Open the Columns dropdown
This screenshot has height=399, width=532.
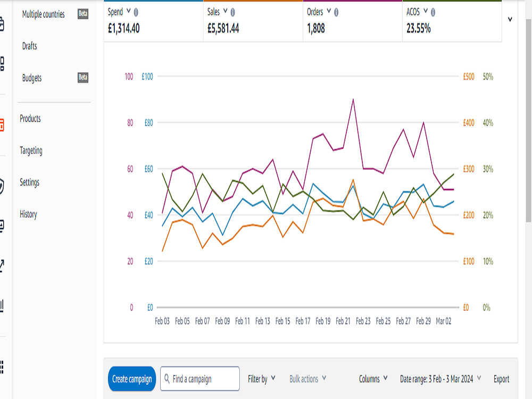coord(373,379)
